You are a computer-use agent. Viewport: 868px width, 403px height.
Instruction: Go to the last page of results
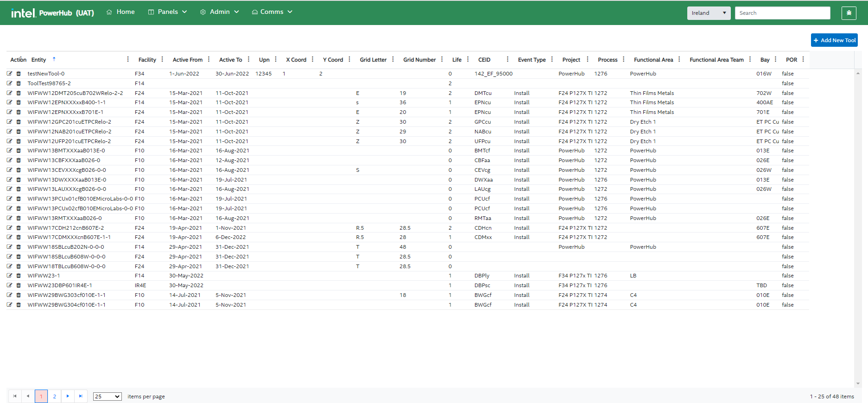[x=81, y=396]
